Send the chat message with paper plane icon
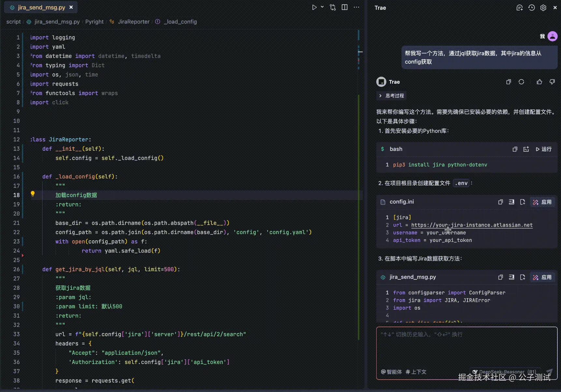Image resolution: width=561 pixels, height=392 pixels. [550, 371]
